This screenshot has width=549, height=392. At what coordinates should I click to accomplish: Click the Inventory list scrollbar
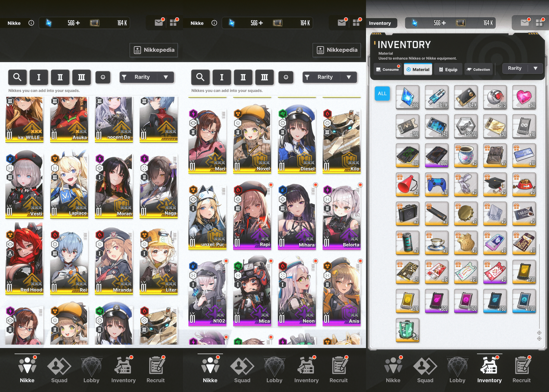coord(539,286)
